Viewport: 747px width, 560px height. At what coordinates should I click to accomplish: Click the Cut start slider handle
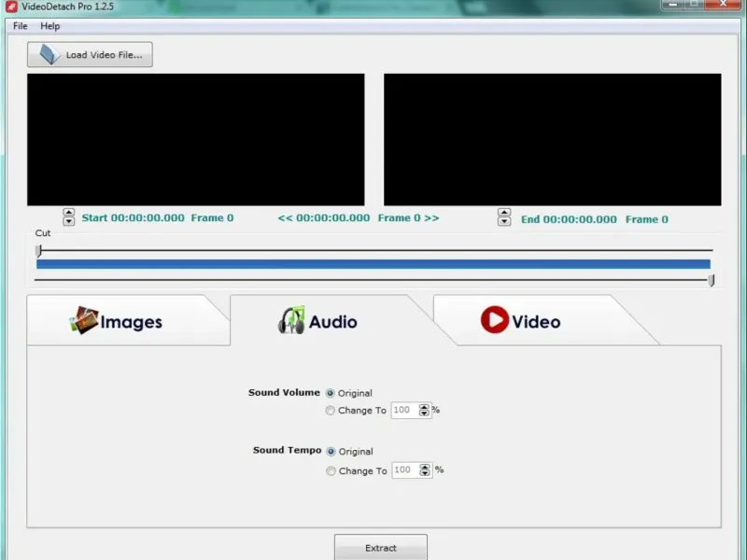(x=39, y=250)
